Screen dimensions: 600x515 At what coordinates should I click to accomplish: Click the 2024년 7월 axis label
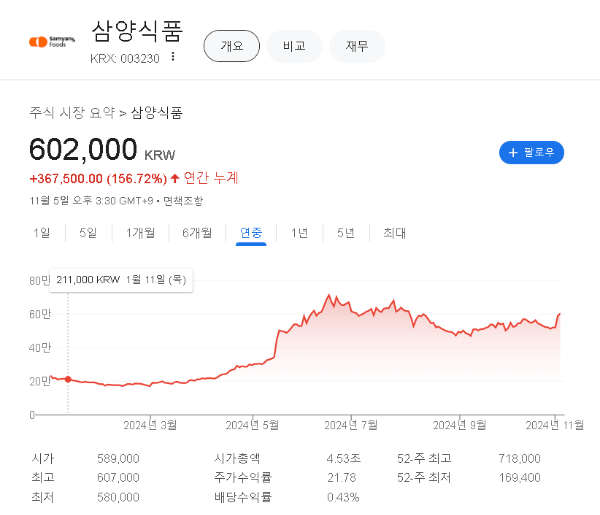(351, 425)
